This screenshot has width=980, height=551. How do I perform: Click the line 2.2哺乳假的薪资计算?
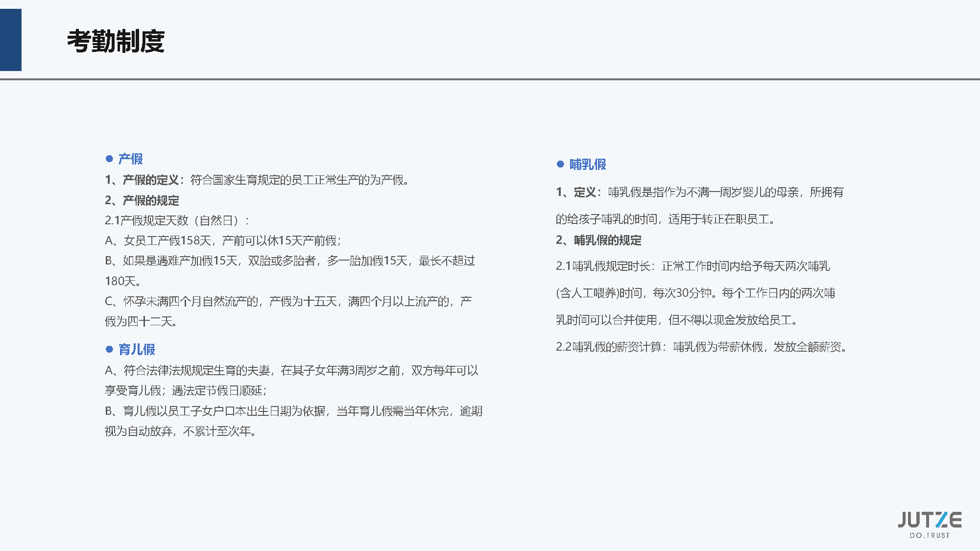(x=701, y=347)
